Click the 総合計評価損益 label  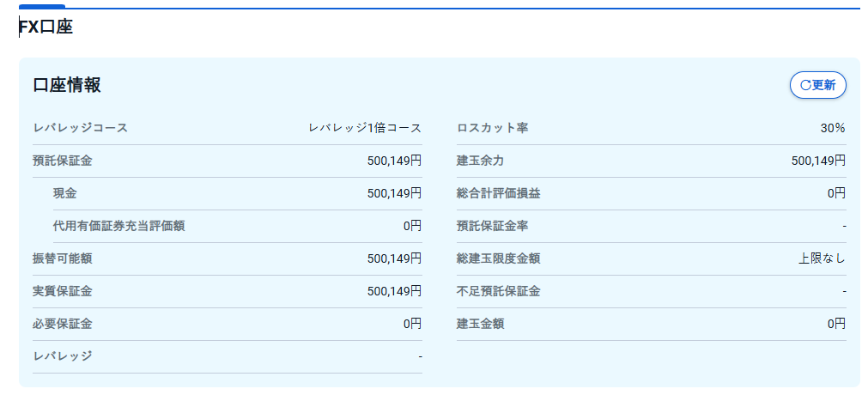(x=499, y=193)
